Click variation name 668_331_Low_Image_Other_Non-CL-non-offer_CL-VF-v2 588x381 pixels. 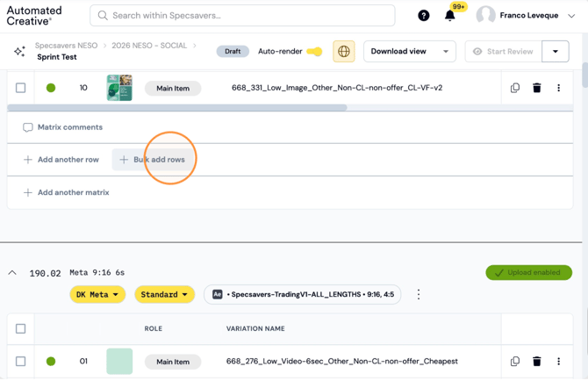337,88
